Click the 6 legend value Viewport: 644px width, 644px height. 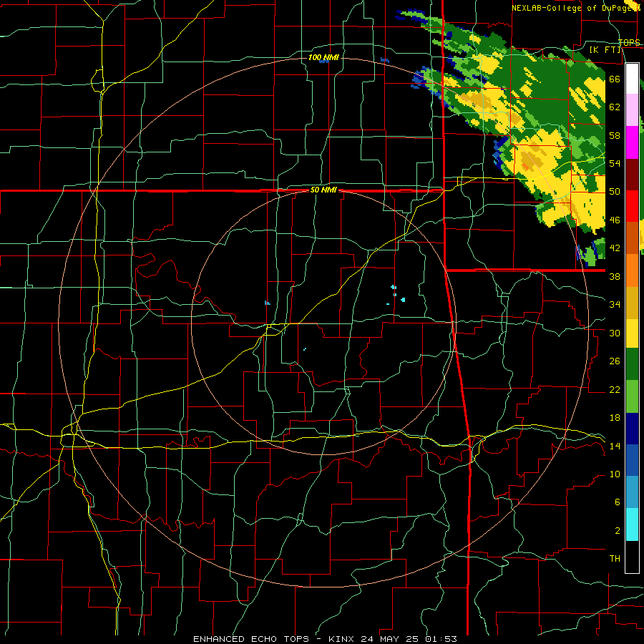click(617, 502)
